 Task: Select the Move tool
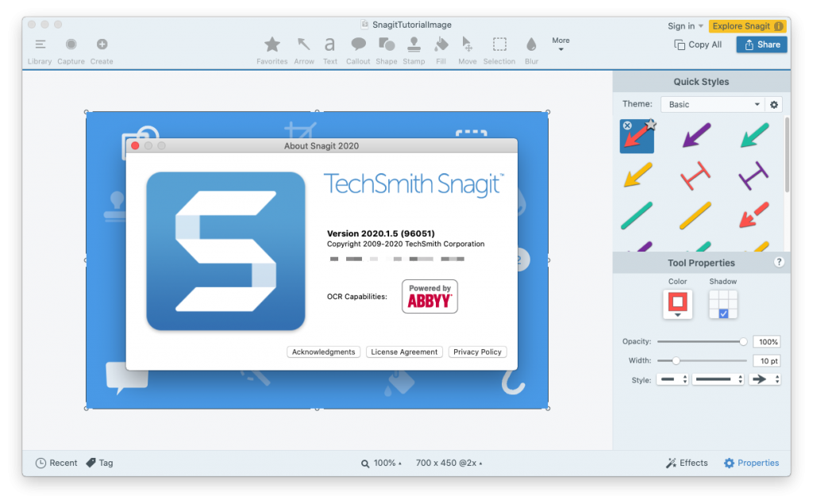pos(467,51)
